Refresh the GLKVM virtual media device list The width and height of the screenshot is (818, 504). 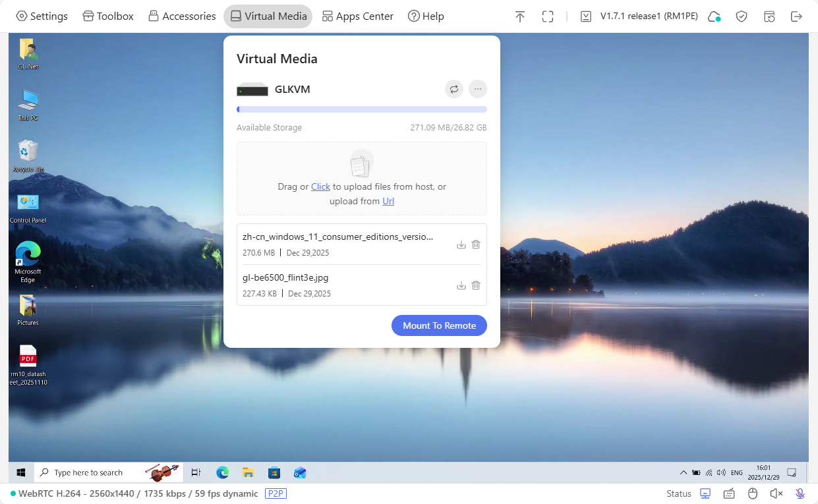click(453, 89)
